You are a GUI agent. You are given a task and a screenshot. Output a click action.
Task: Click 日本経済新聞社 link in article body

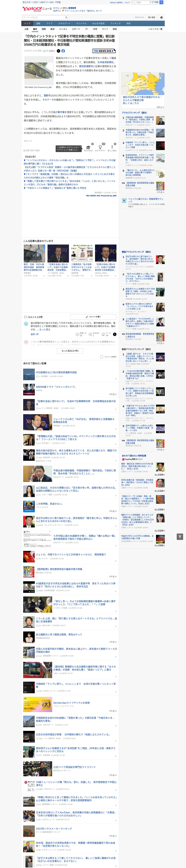coord(106,62)
